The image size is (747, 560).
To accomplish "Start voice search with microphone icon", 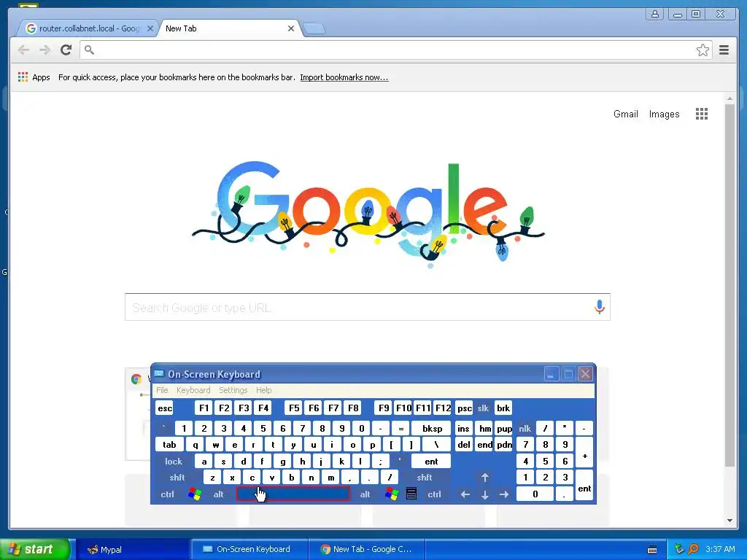I will click(x=600, y=307).
